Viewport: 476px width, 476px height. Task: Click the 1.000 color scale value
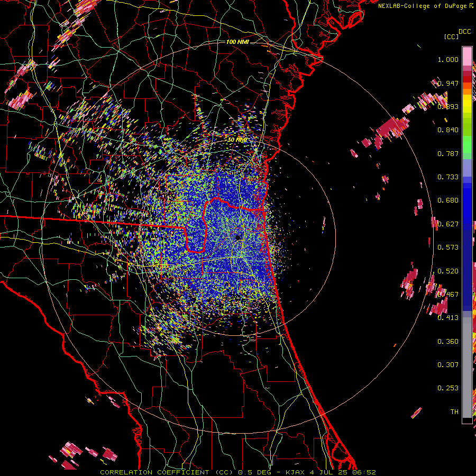click(x=448, y=59)
